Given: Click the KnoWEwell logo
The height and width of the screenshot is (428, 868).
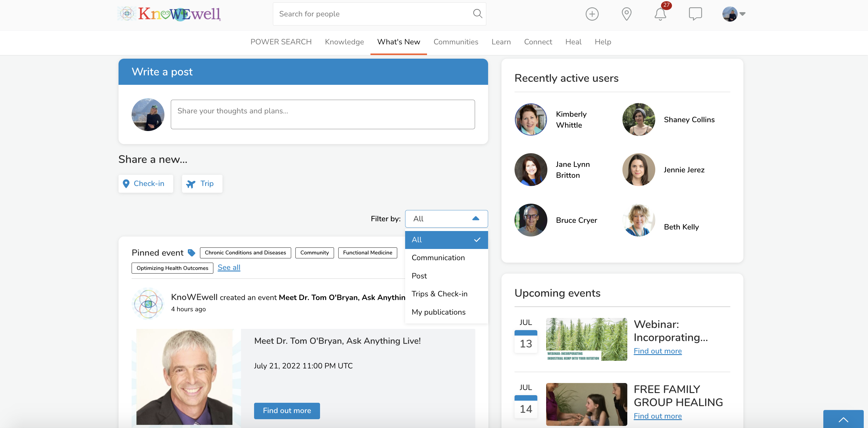Looking at the screenshot, I should click(169, 14).
